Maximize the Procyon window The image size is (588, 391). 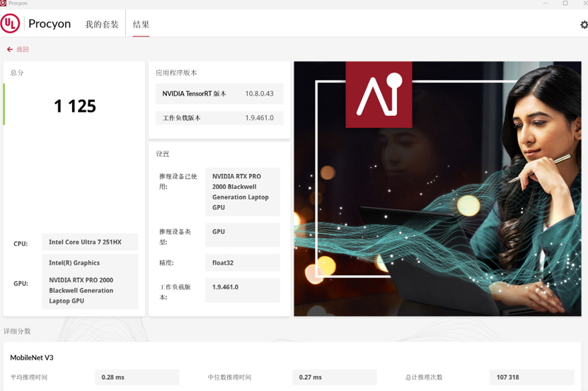[x=565, y=3]
